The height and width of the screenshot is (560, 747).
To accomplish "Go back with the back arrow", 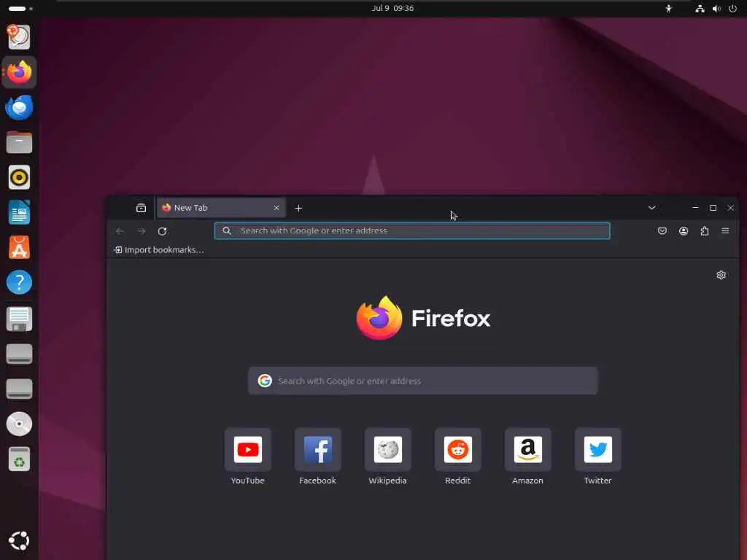I will pyautogui.click(x=120, y=231).
